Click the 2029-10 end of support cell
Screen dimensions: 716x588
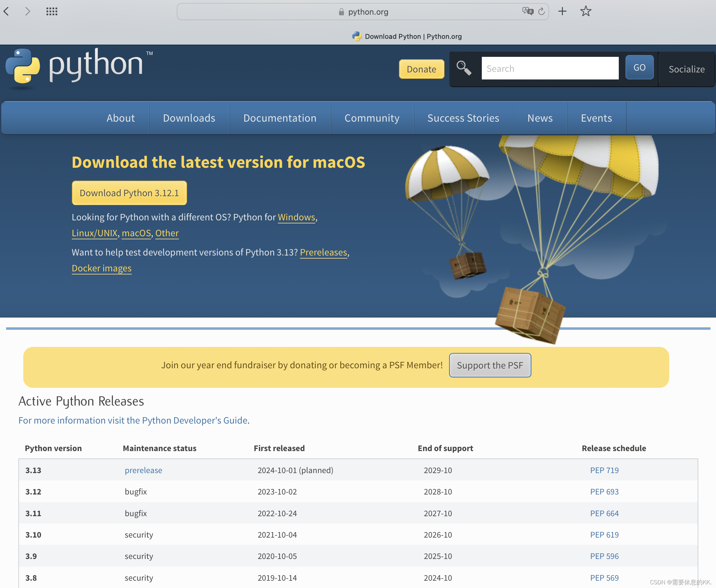pyautogui.click(x=438, y=470)
